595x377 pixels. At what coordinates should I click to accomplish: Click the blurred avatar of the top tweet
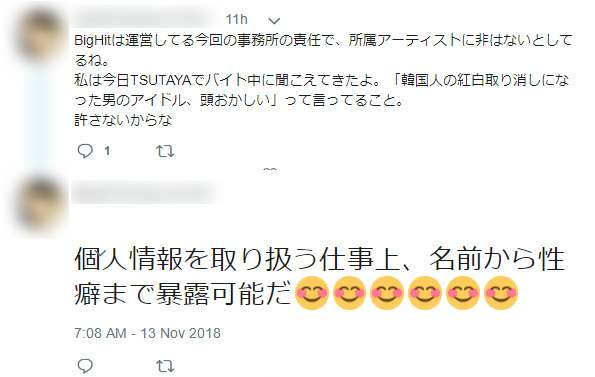pyautogui.click(x=41, y=35)
